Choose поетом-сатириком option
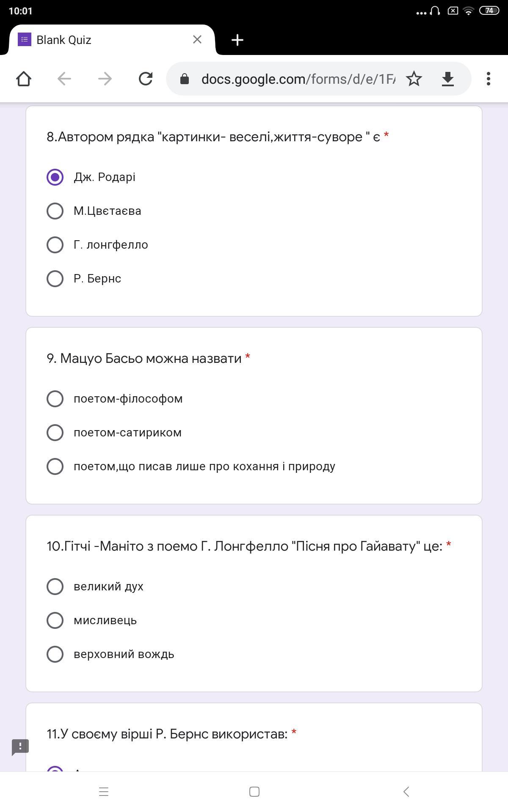The height and width of the screenshot is (812, 508). pyautogui.click(x=55, y=433)
